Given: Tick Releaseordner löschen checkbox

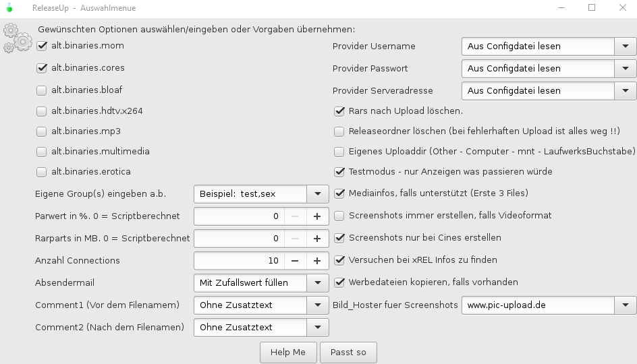Looking at the screenshot, I should (339, 131).
